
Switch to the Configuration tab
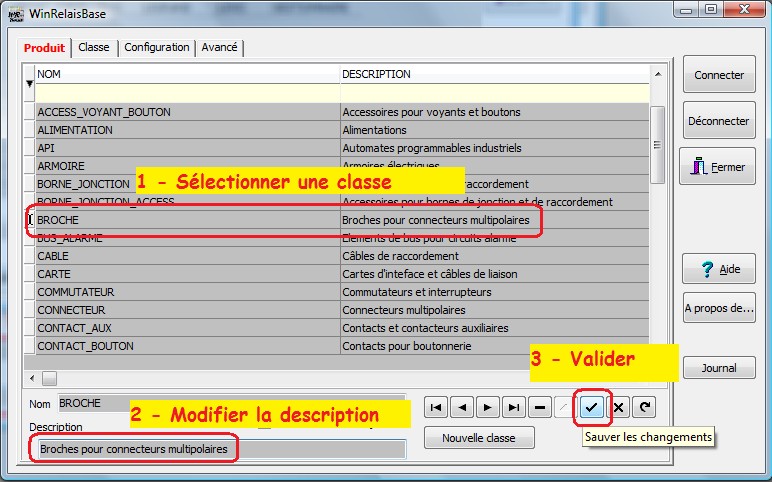click(157, 48)
